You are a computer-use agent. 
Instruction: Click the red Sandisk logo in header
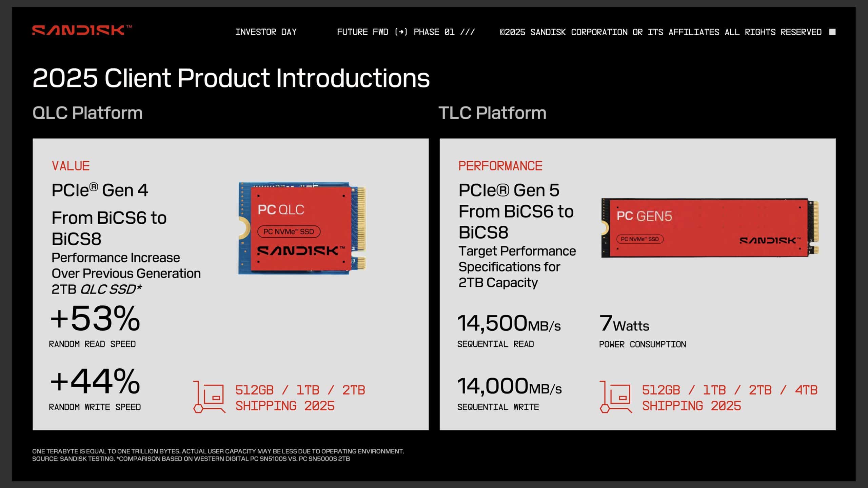point(82,30)
